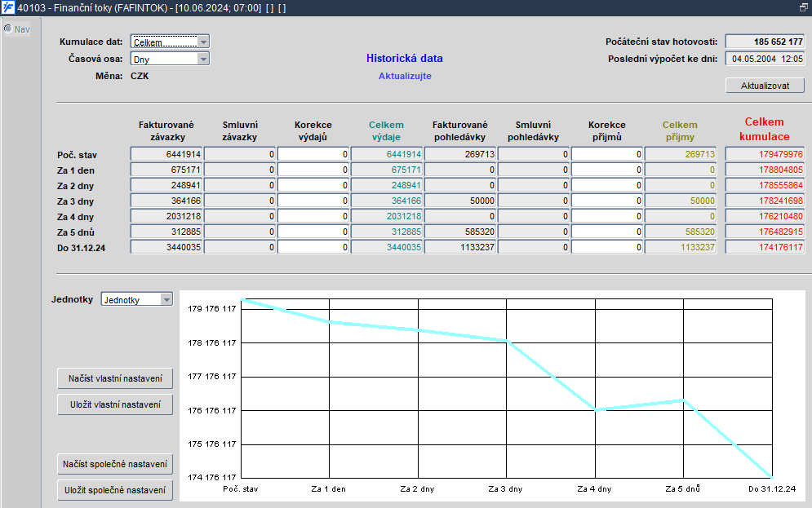Expand the Časová osa Dny dropdown

pos(170,59)
